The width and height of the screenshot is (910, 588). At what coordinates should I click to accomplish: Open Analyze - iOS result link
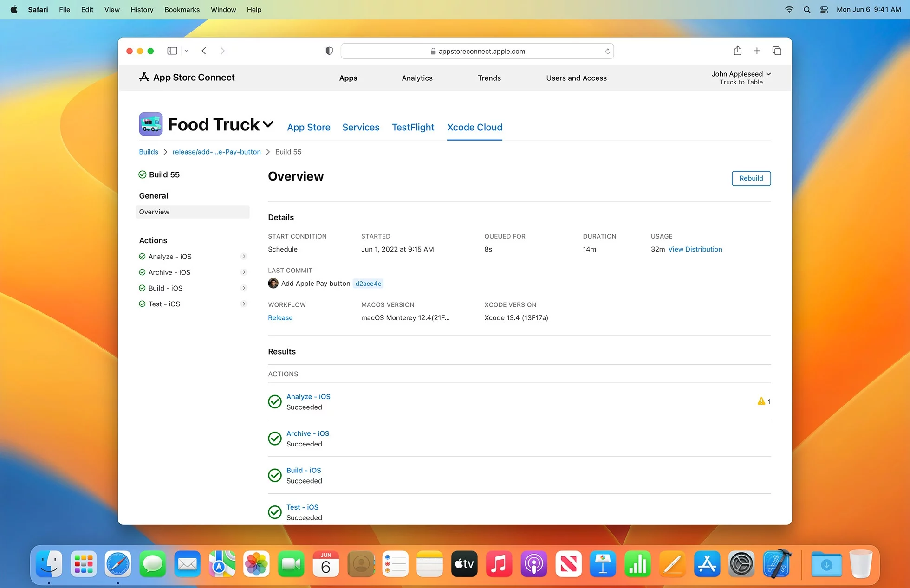[x=308, y=397]
